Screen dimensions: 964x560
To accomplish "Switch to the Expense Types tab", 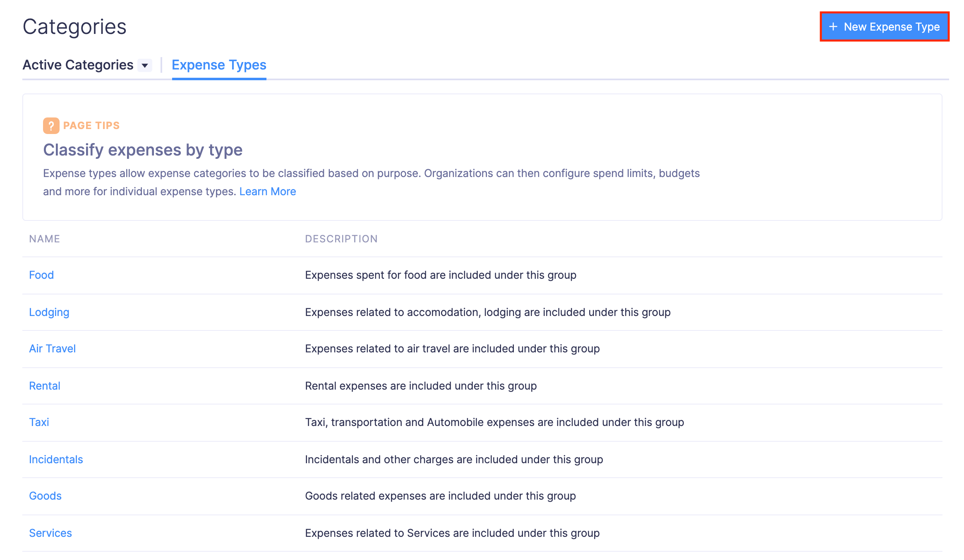I will [219, 65].
